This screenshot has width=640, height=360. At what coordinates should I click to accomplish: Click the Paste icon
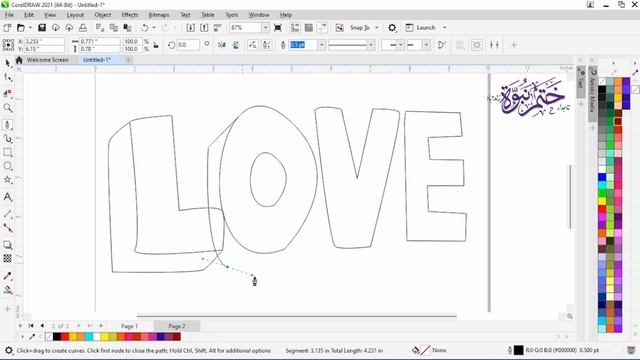coord(127,28)
